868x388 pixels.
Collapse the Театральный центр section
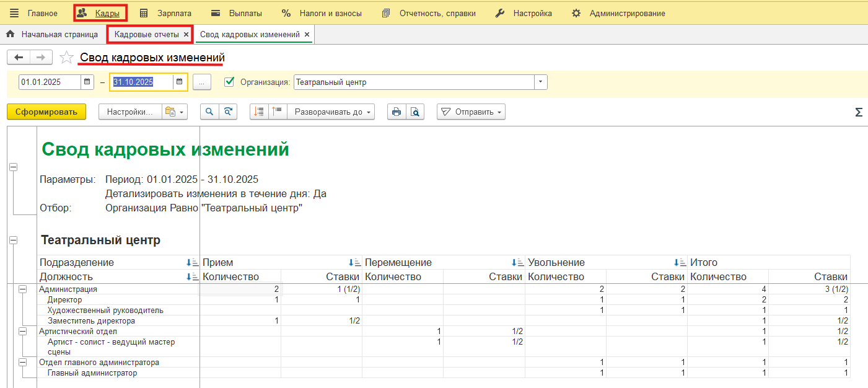(14, 240)
